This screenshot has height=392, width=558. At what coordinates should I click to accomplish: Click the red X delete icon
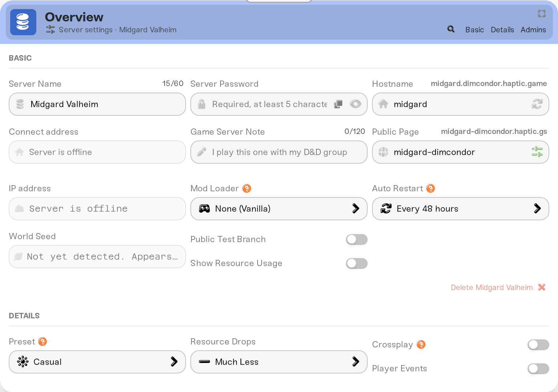(x=542, y=287)
